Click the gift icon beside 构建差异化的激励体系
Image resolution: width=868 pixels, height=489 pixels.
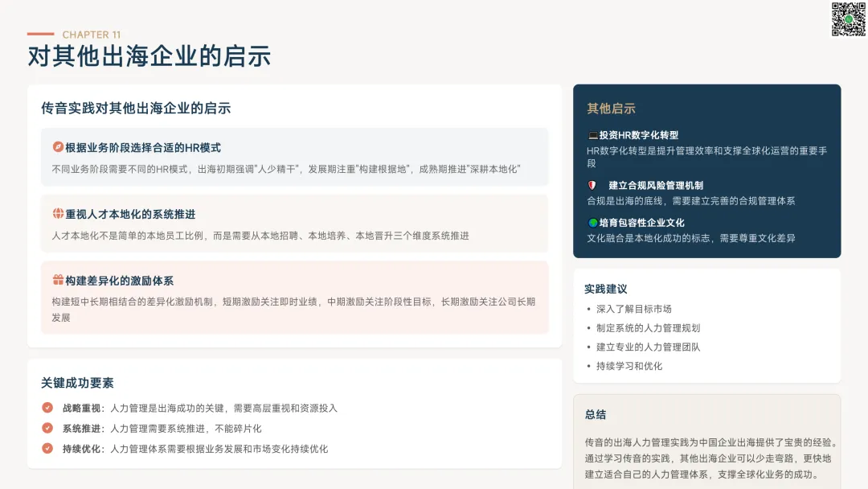point(58,280)
